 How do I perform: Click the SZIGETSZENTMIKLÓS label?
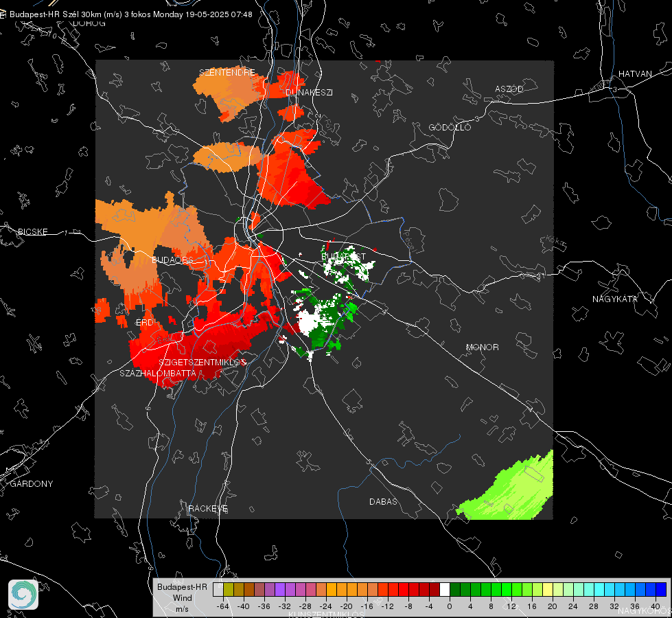point(202,362)
